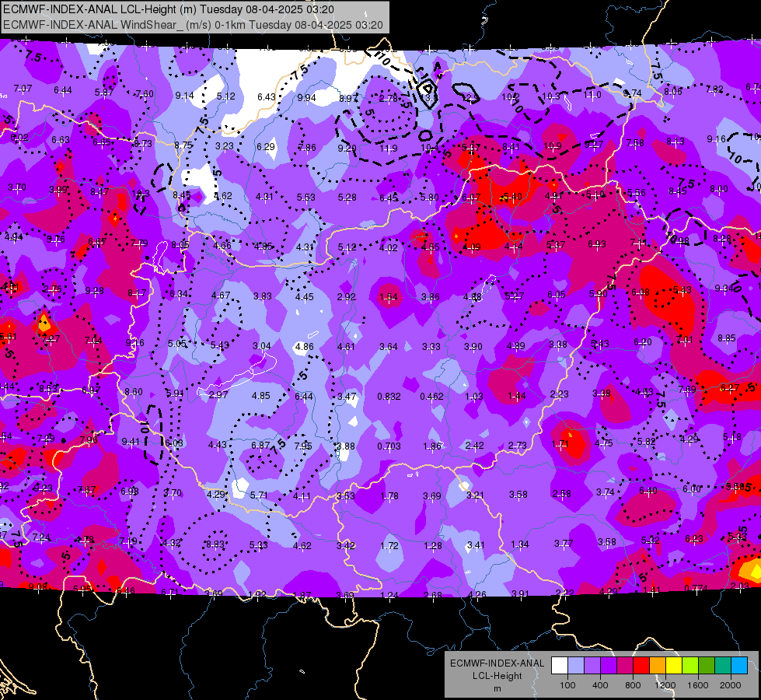
Task: Click the 7.01 wind shear value
Action: (x=684, y=340)
